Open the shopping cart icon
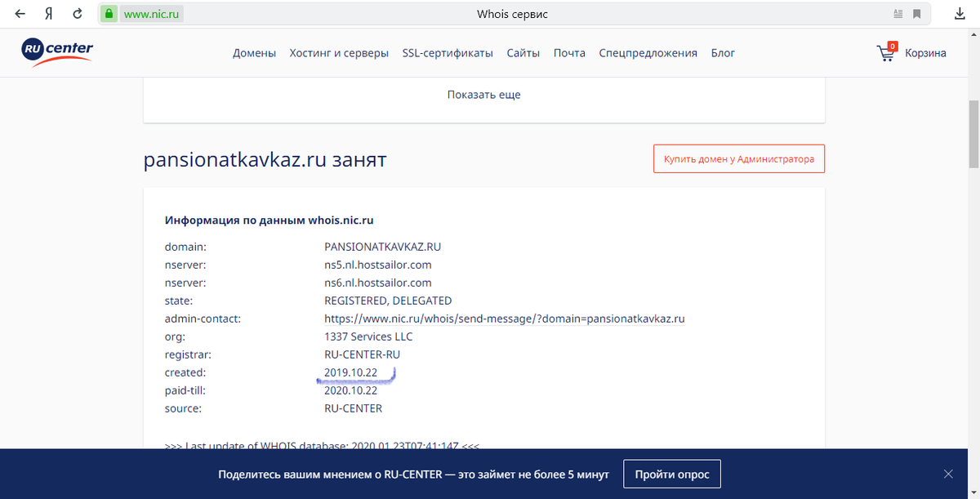980x499 pixels. [886, 52]
